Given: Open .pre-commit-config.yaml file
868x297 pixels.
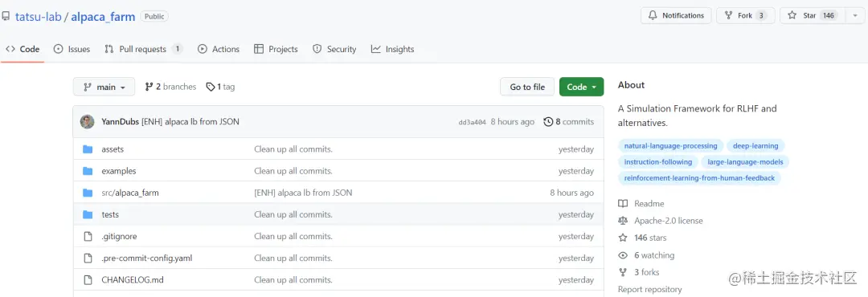Looking at the screenshot, I should coord(147,258).
